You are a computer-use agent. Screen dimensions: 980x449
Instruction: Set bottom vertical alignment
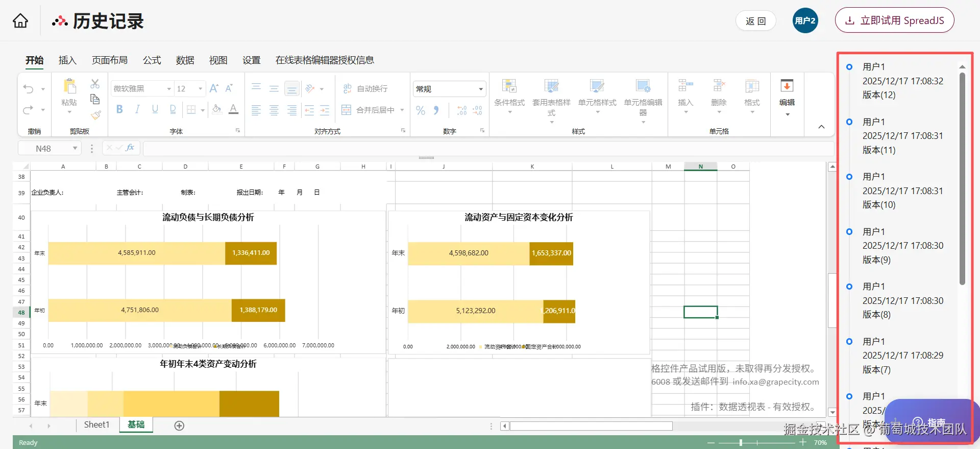point(292,89)
